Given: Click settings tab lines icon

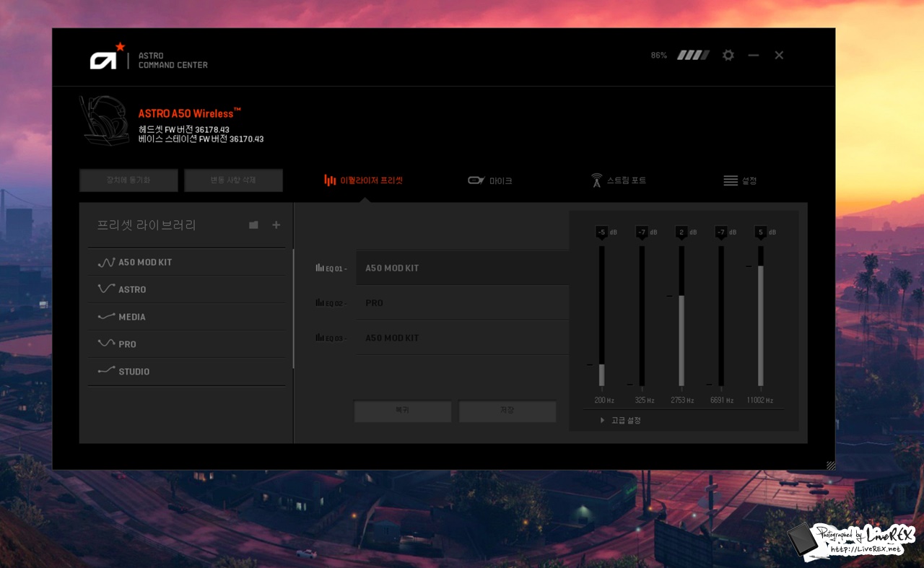Looking at the screenshot, I should [x=731, y=180].
